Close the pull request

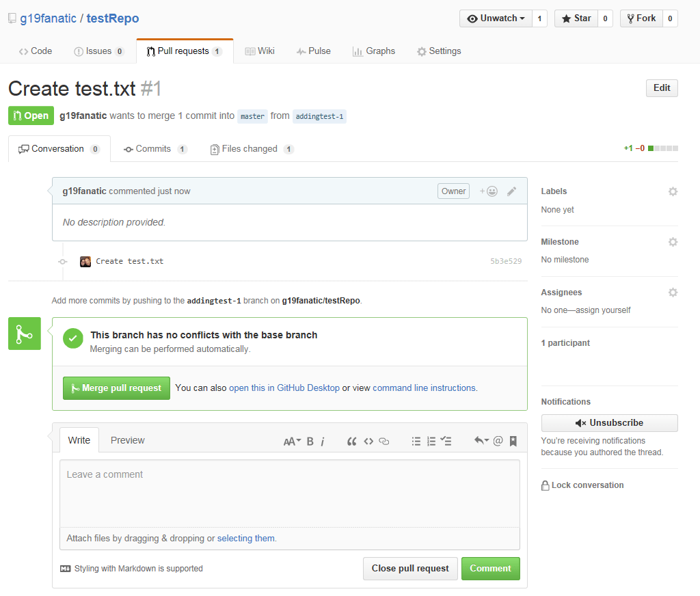coord(410,569)
